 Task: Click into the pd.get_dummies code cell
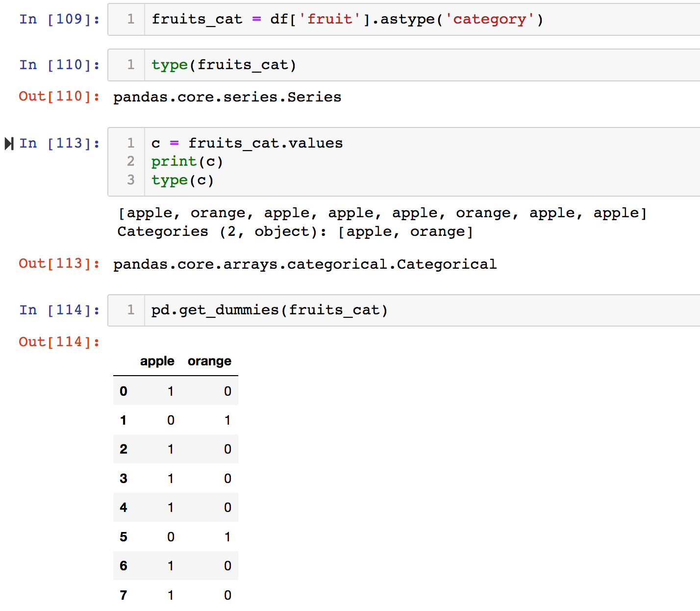pos(403,310)
